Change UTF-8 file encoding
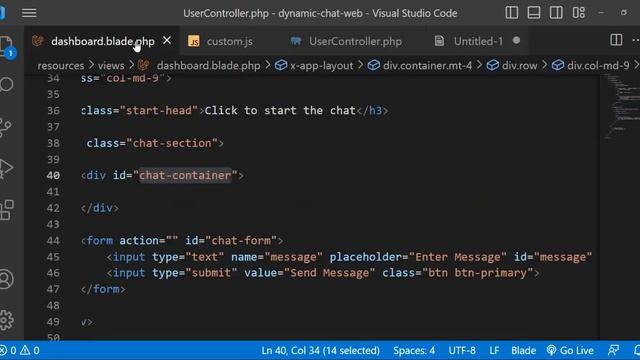Screen dimensions: 640x360 [462, 351]
